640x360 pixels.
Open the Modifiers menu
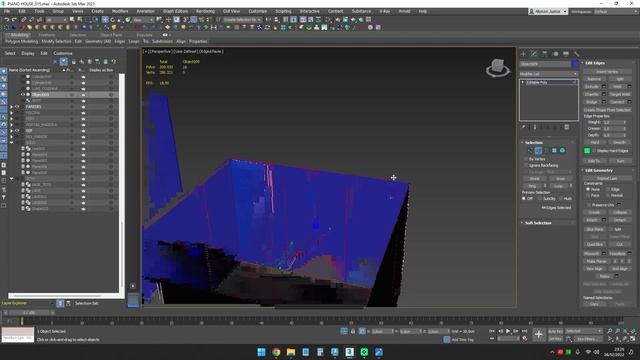120,11
